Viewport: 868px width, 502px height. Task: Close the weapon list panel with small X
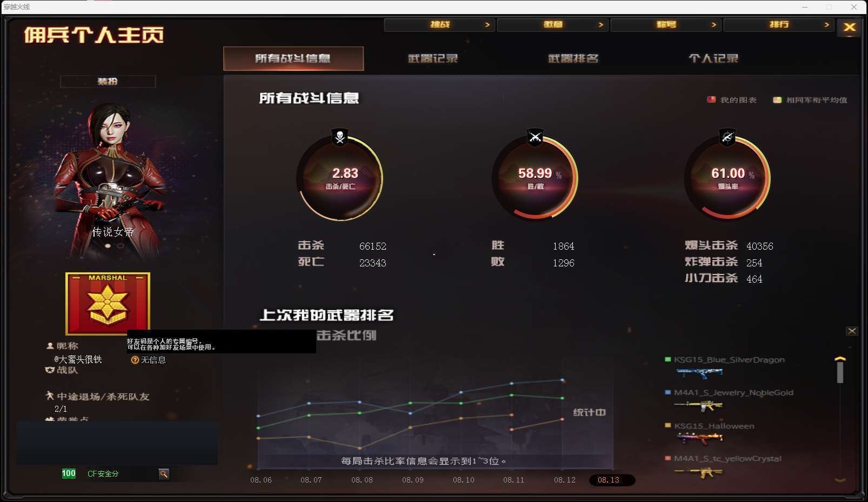click(852, 331)
